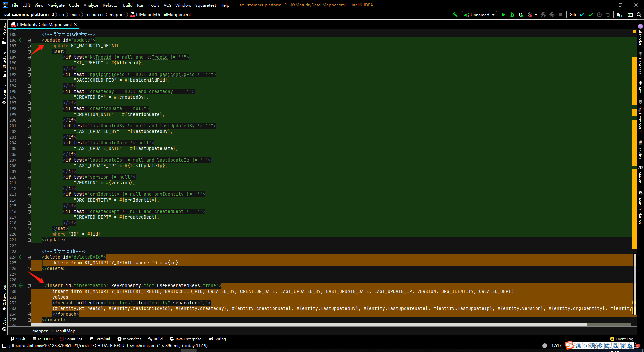The image size is (644, 352).
Task: Click the Build Project hammer icon
Action: coord(455,15)
